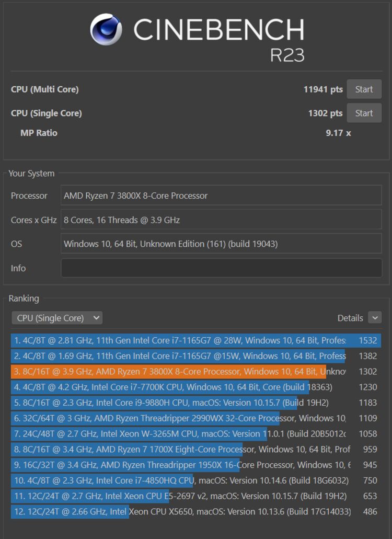Click the CPU (Multi Core) label
The height and width of the screenshot is (539, 392).
(x=44, y=89)
